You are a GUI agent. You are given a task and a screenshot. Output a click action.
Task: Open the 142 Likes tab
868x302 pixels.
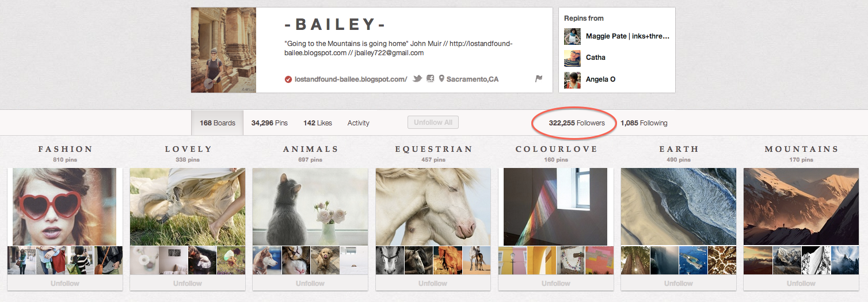(x=318, y=123)
